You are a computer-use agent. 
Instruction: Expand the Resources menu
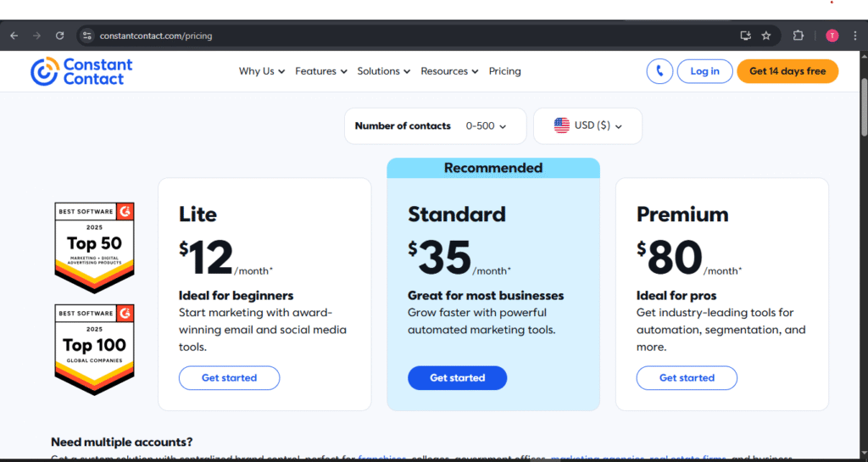449,71
